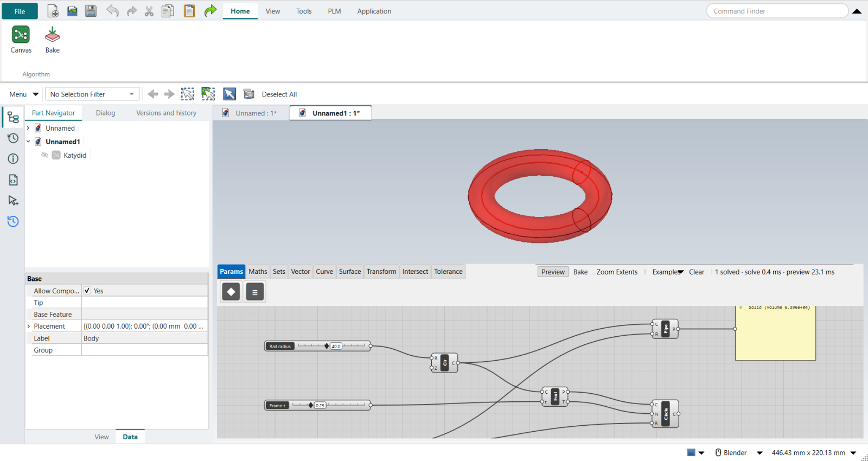Toggle Allow Compound checkbox

[x=87, y=291]
